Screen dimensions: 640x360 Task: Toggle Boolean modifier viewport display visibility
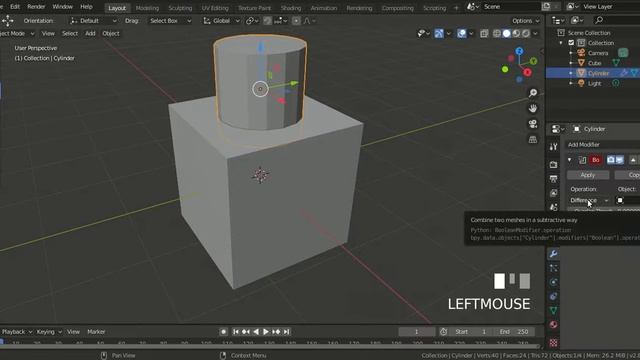[620, 160]
